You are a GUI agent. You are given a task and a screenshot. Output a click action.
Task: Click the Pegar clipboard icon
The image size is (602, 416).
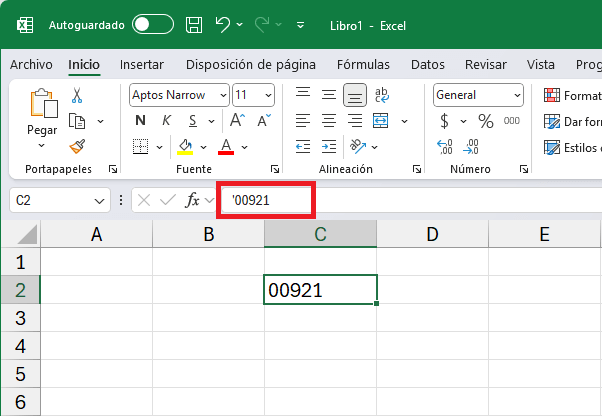coord(44,103)
